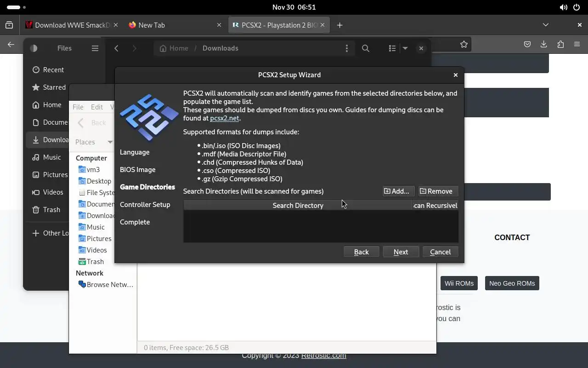Open view options dropdown in Files
The image size is (588, 368).
[x=405, y=48]
